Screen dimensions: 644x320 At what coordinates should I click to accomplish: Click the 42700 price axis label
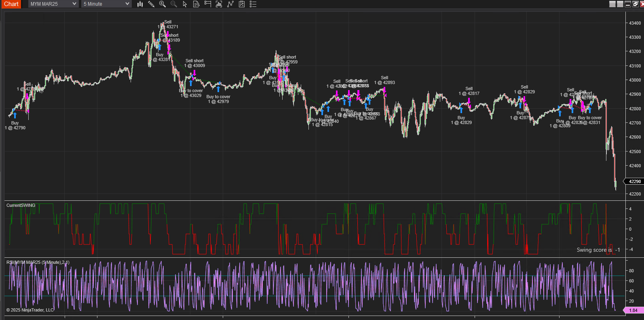click(x=635, y=123)
